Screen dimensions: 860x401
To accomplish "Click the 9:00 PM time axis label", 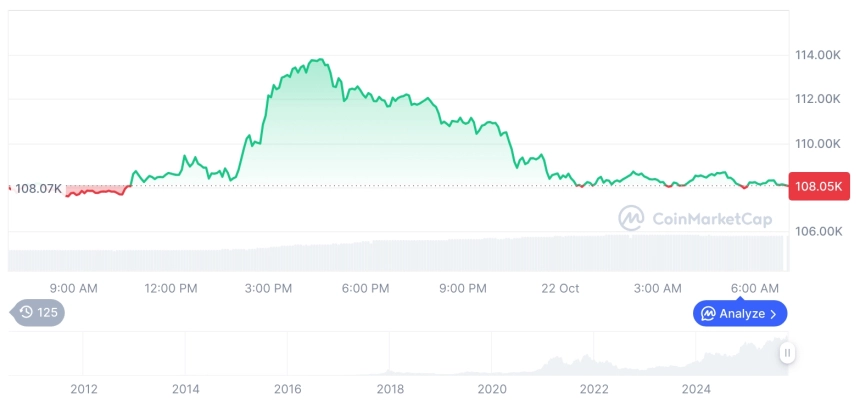I will pyautogui.click(x=464, y=288).
